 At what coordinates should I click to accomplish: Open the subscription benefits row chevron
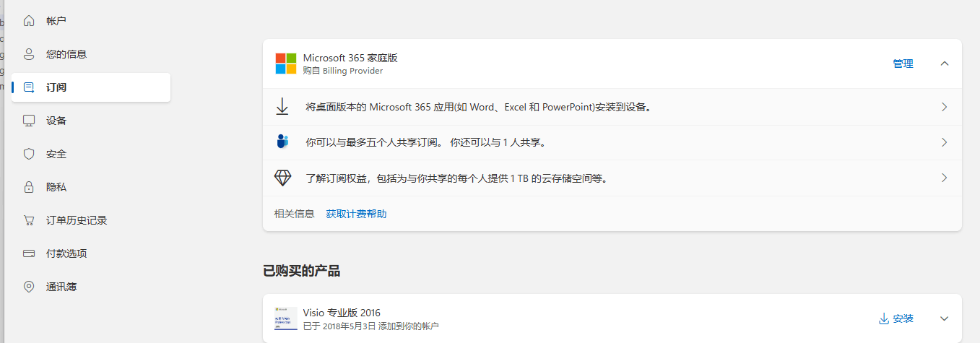coord(945,178)
